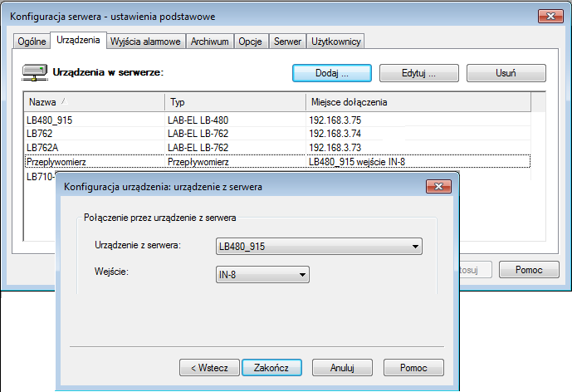Switch to the Ogólne tab
Viewport: 572px width, 392px height.
click(32, 42)
